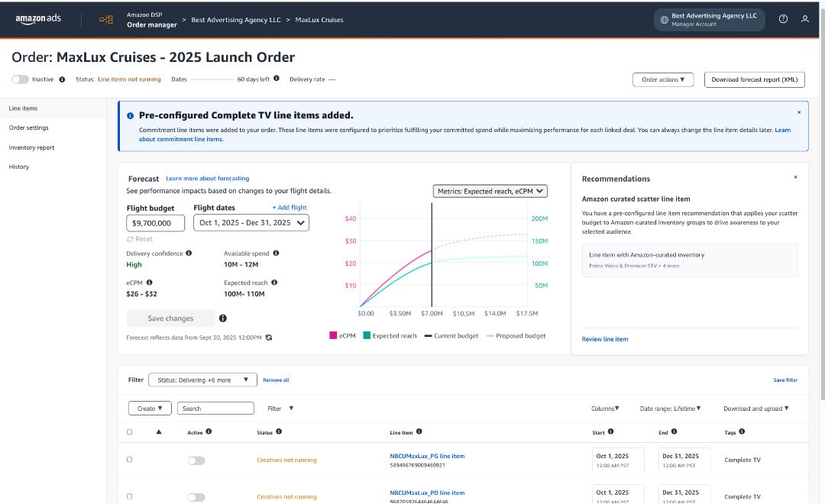
Task: Click info icon next to Expected reach
Action: pos(274,283)
